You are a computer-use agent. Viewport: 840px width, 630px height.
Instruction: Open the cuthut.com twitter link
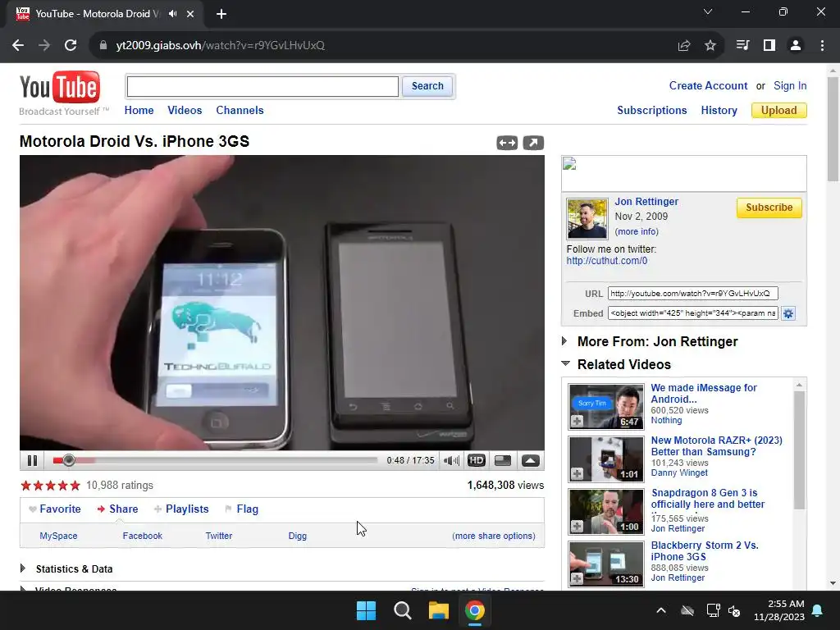[607, 261]
